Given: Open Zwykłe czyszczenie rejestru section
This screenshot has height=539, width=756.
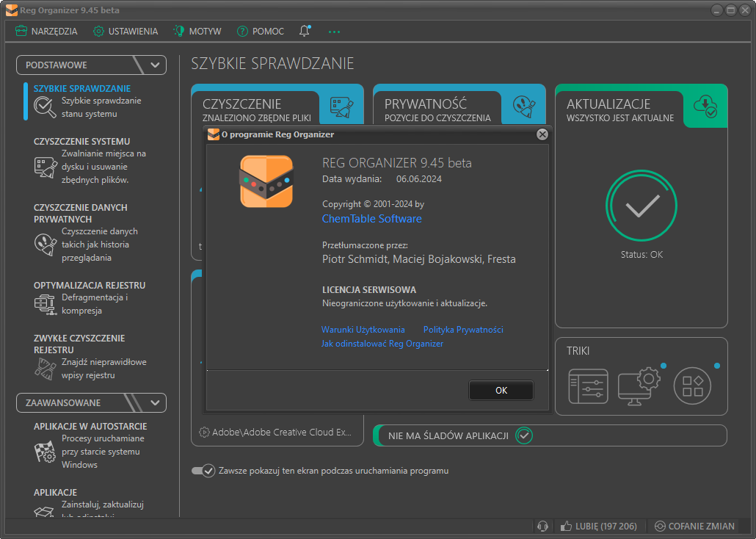Looking at the screenshot, I should click(79, 344).
